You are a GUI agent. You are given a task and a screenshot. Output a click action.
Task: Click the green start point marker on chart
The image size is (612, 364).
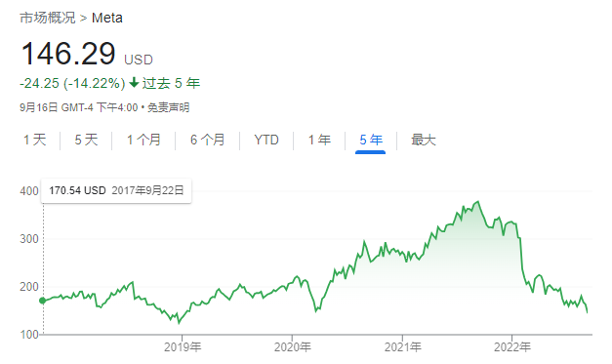(43, 301)
